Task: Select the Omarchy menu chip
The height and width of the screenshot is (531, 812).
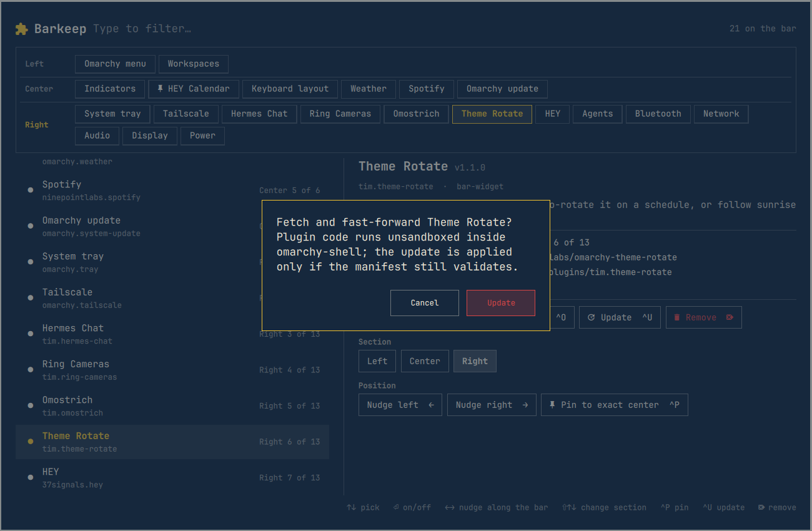Action: [x=115, y=64]
